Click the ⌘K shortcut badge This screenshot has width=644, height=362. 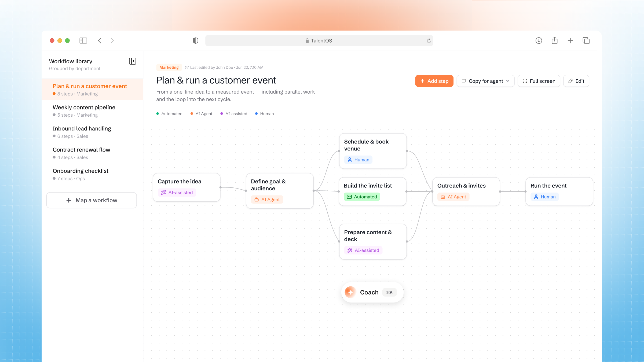click(x=389, y=293)
